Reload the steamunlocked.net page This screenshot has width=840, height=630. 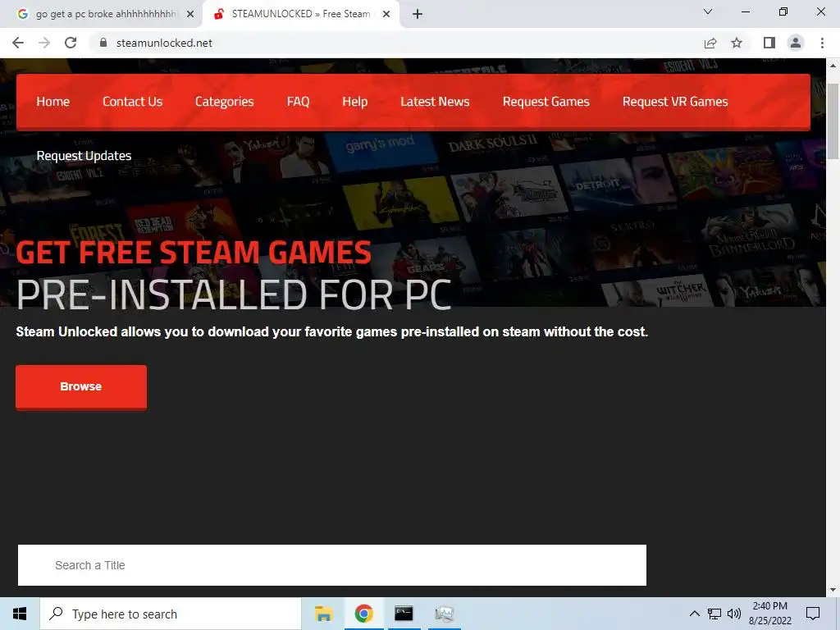pos(71,43)
